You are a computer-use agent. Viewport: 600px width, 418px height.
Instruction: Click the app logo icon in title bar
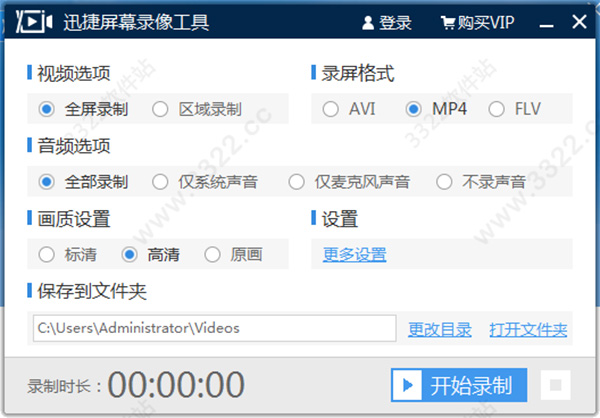pyautogui.click(x=34, y=22)
